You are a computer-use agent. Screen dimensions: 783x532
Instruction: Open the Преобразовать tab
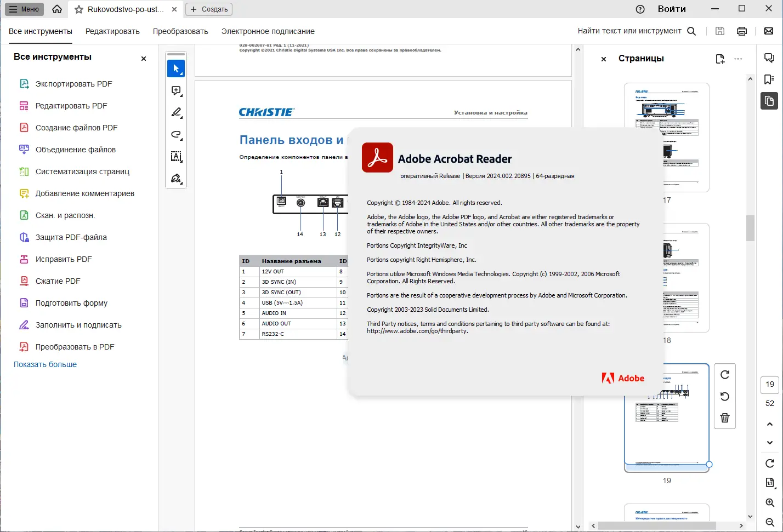[x=180, y=31]
